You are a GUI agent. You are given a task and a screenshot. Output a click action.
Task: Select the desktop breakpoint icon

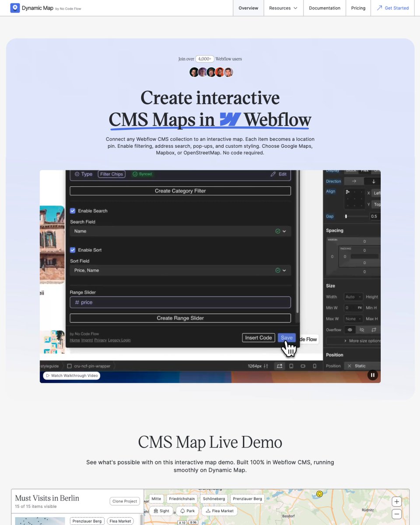[x=279, y=366]
